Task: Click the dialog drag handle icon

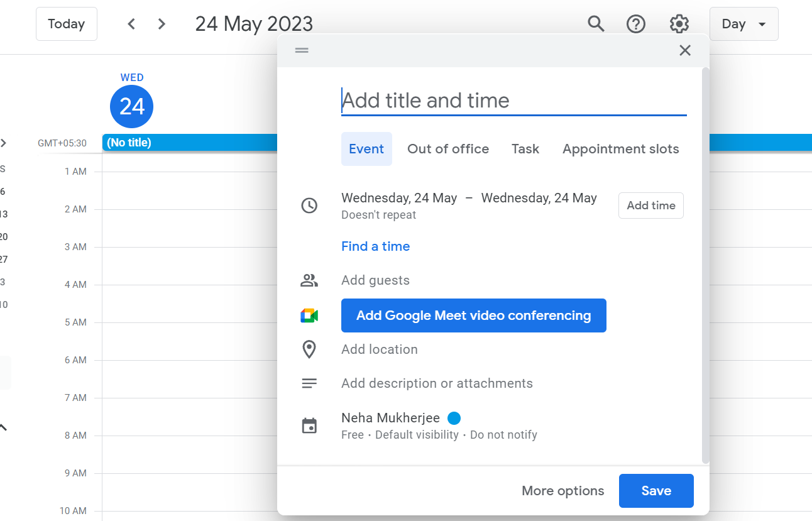Action: (x=302, y=50)
